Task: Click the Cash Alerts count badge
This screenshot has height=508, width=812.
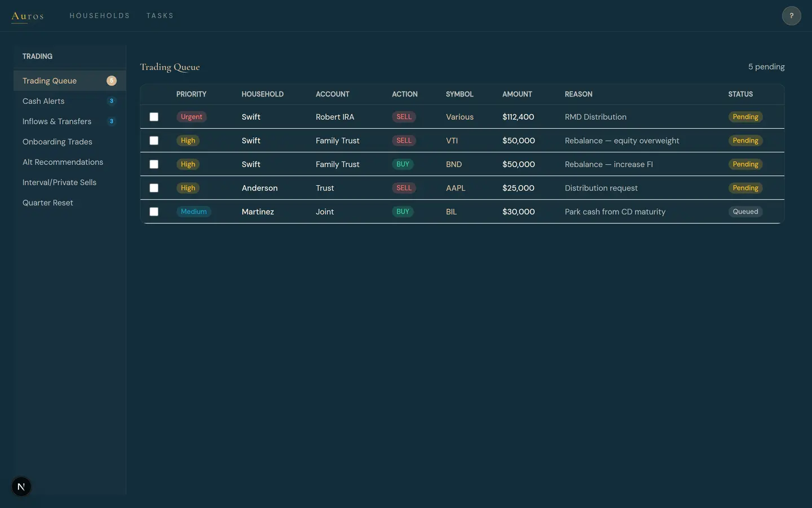Action: click(112, 101)
